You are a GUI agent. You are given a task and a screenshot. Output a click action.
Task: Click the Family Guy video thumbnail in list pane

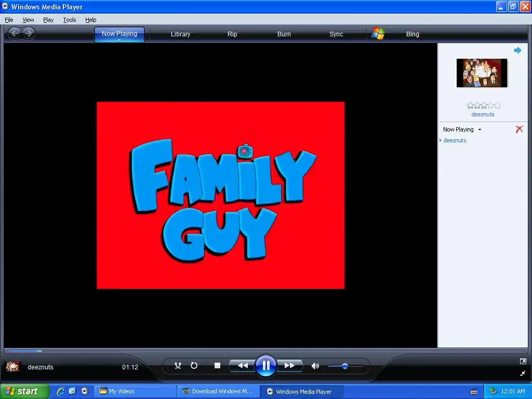click(482, 73)
